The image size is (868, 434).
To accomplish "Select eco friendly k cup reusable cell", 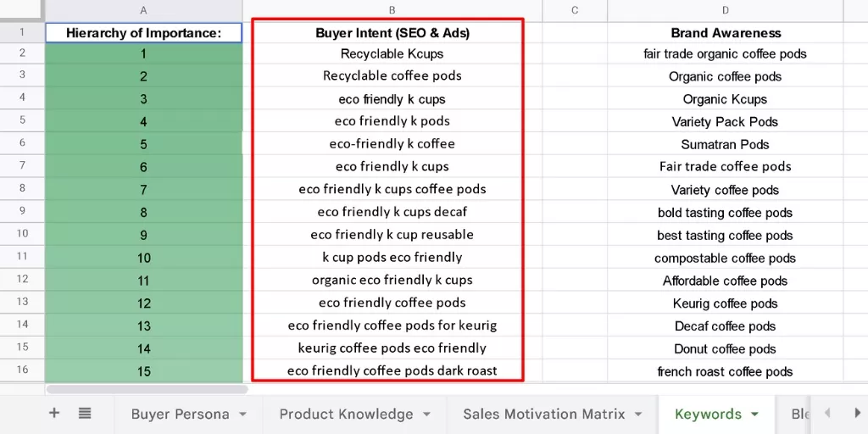I will tap(392, 235).
